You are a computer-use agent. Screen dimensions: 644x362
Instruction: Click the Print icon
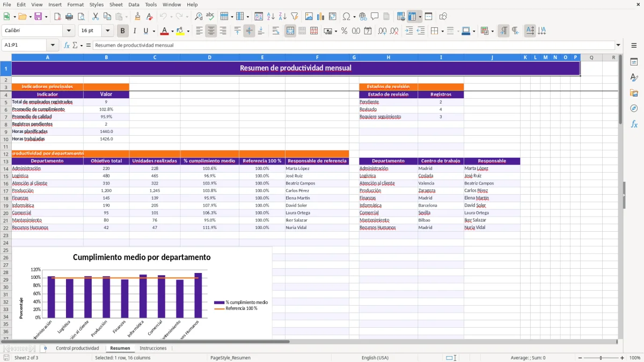(70, 17)
